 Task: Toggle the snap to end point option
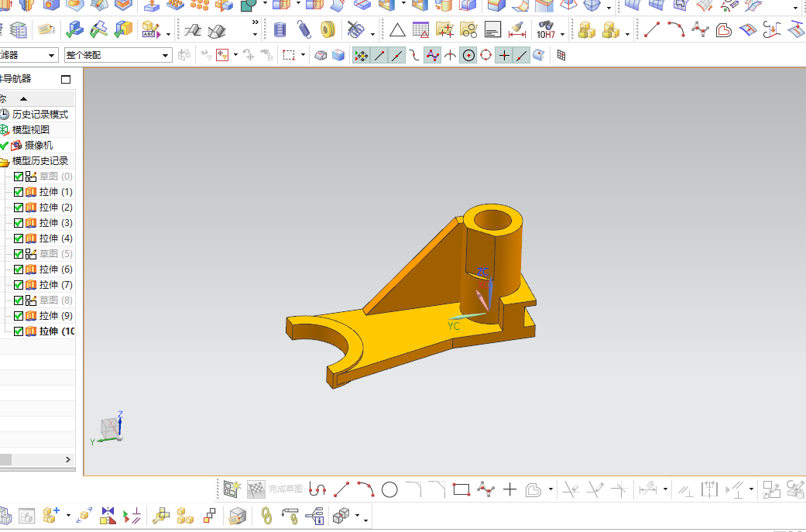[379, 55]
